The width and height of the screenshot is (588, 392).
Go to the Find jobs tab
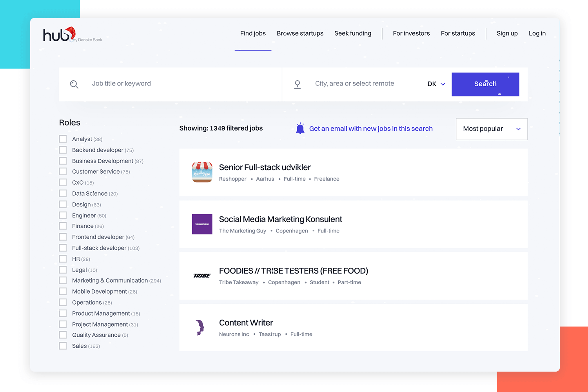[x=253, y=33]
